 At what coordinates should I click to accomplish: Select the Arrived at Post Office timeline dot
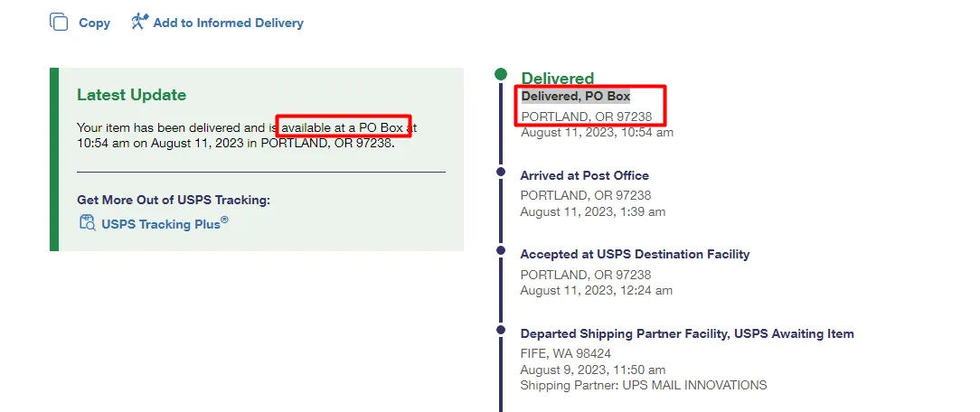(501, 169)
